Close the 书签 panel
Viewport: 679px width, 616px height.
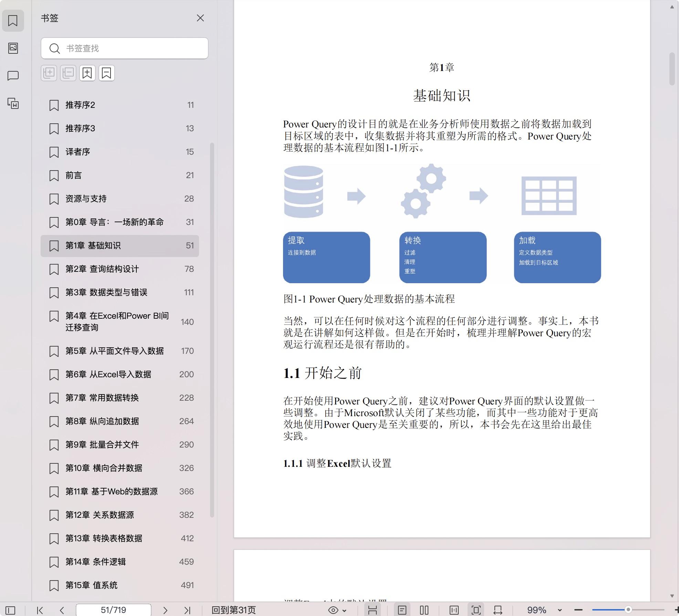click(x=200, y=18)
